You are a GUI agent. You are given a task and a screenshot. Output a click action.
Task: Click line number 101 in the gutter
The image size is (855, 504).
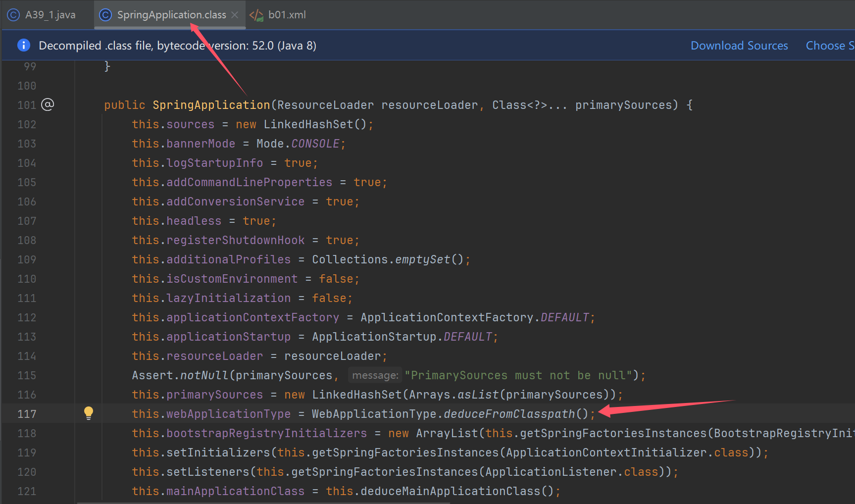[27, 105]
